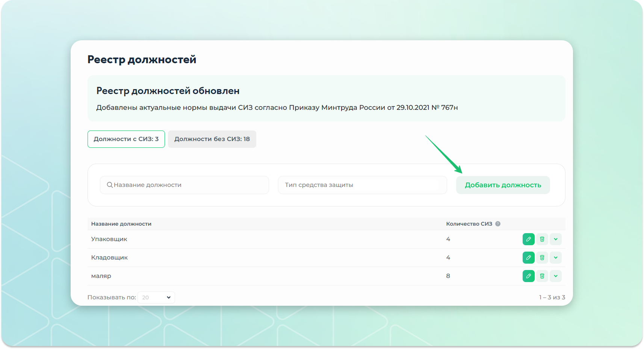
Task: Expand the Упаковщик row details
Action: coord(555,239)
